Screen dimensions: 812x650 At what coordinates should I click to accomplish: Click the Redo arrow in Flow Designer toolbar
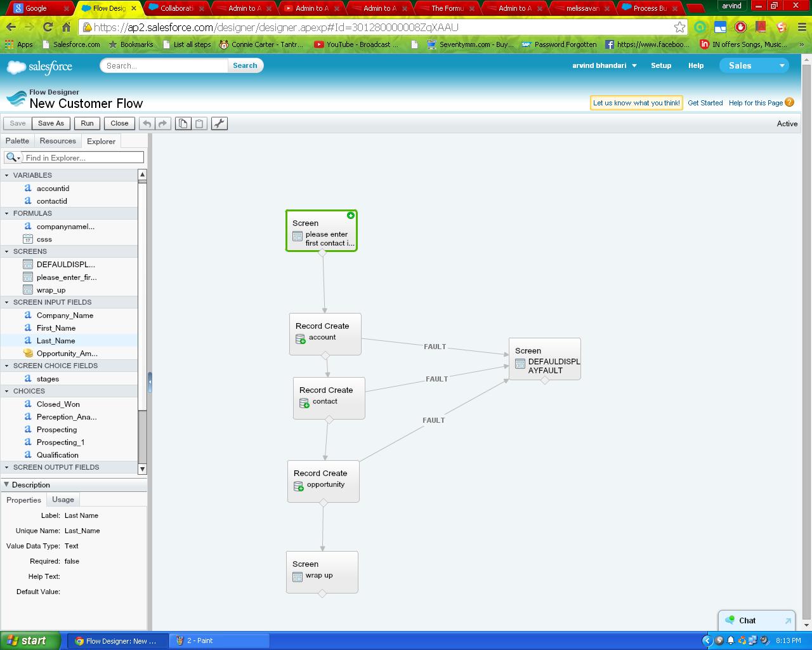(x=162, y=124)
